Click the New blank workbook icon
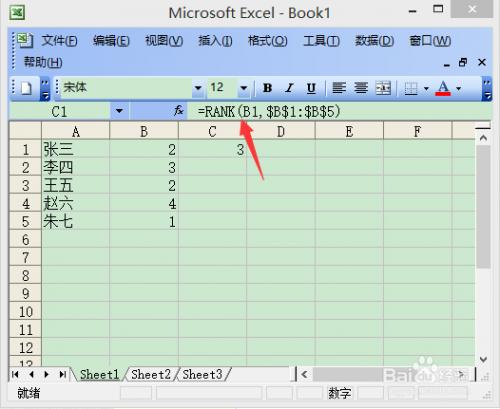 click(x=26, y=88)
